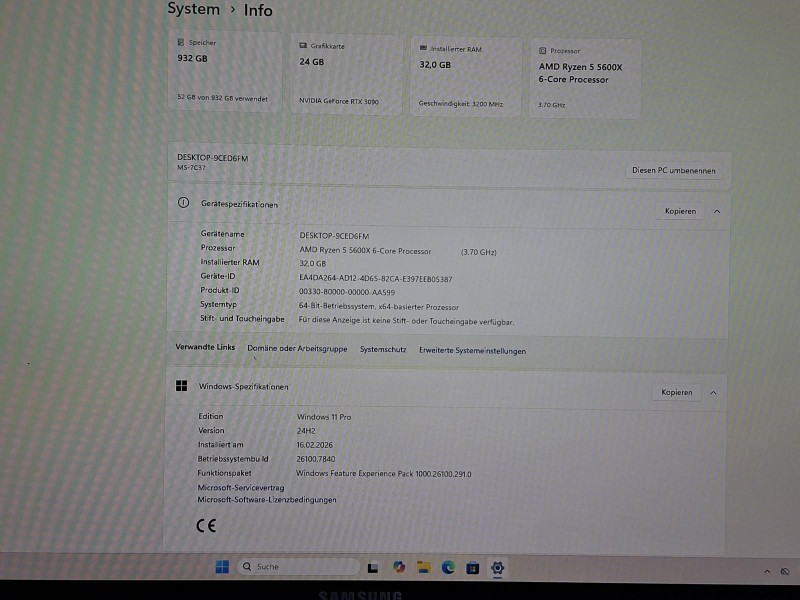Copy Windows specifications with Kopieren
Screen dimensions: 800x600
click(677, 393)
